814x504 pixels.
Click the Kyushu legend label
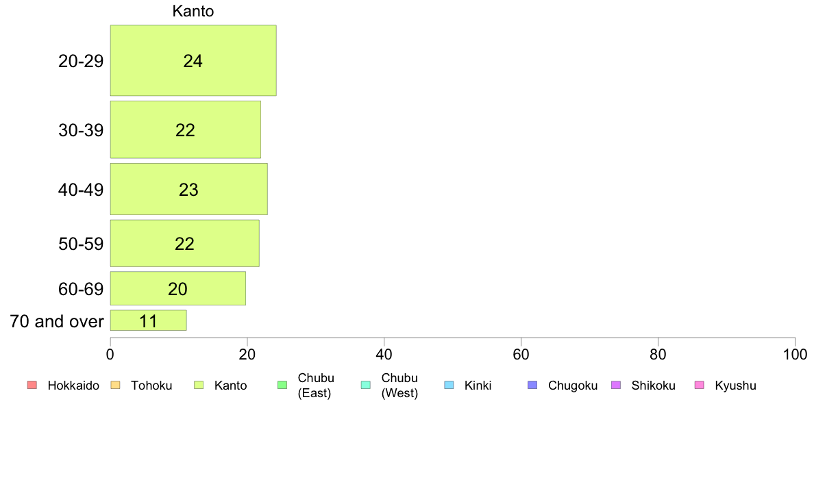click(x=735, y=385)
